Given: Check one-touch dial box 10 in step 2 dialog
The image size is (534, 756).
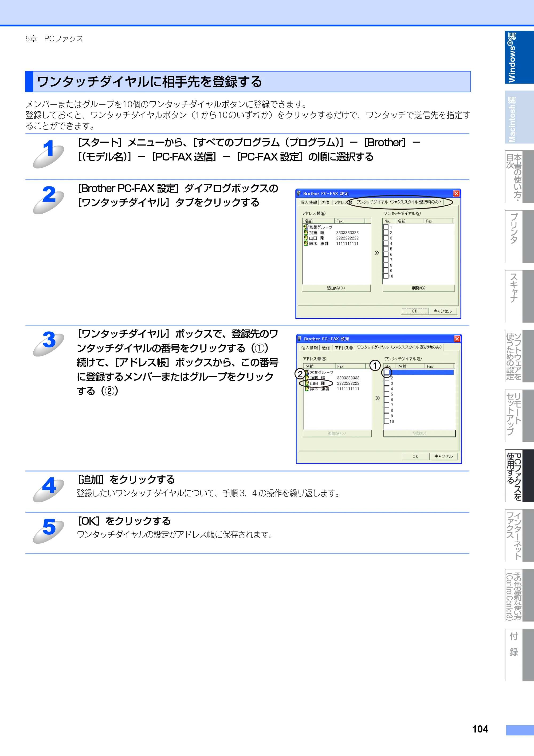Looking at the screenshot, I should coord(386,276).
